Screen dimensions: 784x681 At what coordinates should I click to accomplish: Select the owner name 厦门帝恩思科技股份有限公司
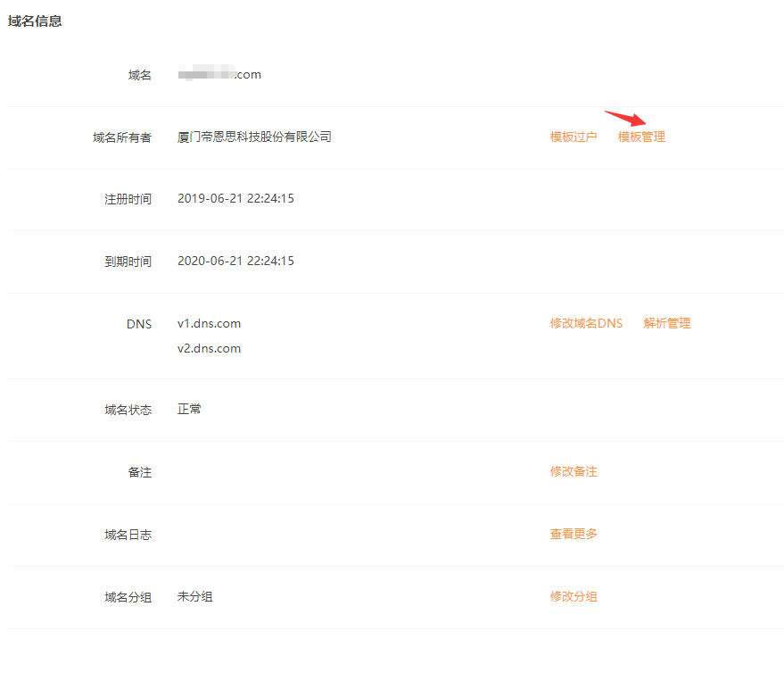click(254, 137)
